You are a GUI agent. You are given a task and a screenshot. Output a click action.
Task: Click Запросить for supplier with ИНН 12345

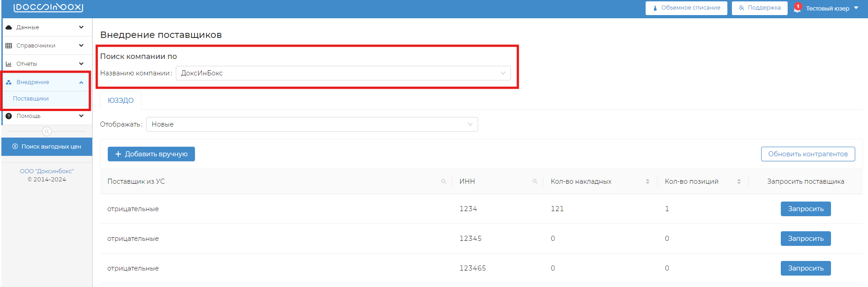coord(805,239)
